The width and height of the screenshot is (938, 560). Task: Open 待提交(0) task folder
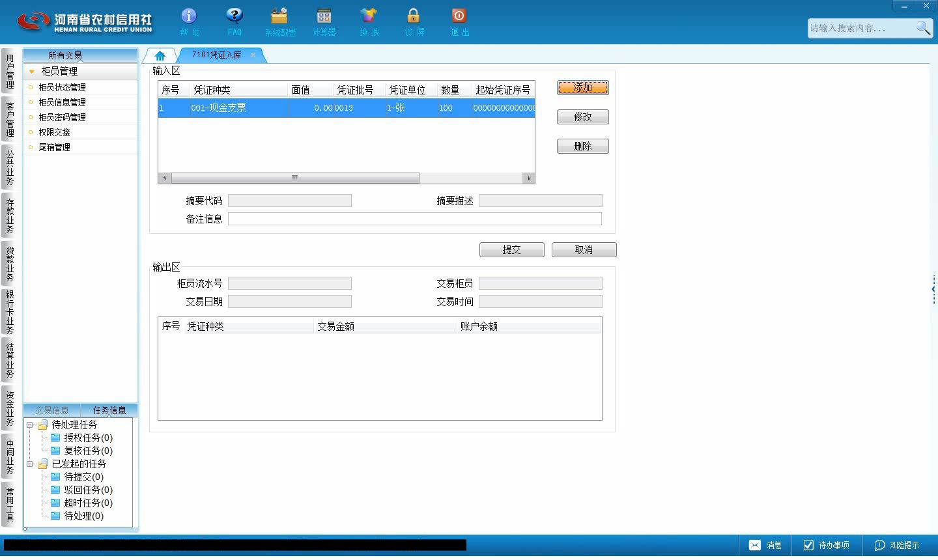[77, 477]
